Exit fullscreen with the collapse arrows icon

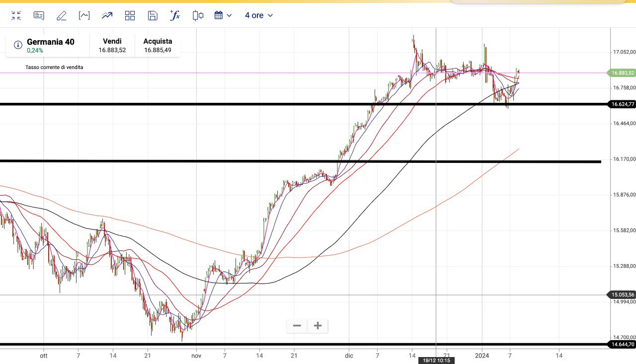pos(16,15)
